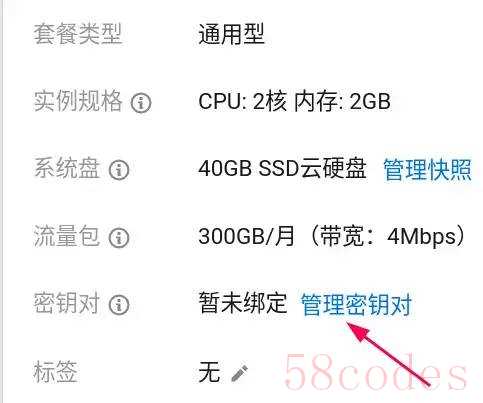Click the 套餐类型 label
The image size is (483, 403).
[78, 34]
